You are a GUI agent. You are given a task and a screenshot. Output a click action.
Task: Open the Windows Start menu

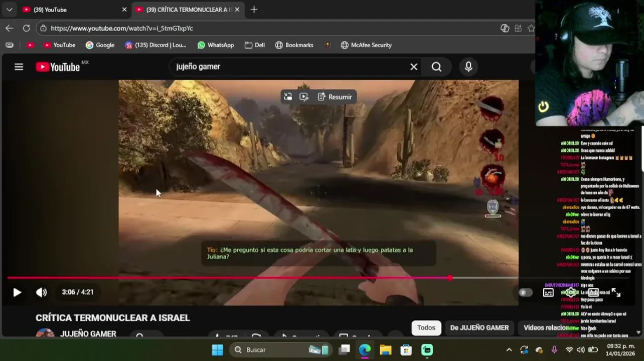[217, 350]
